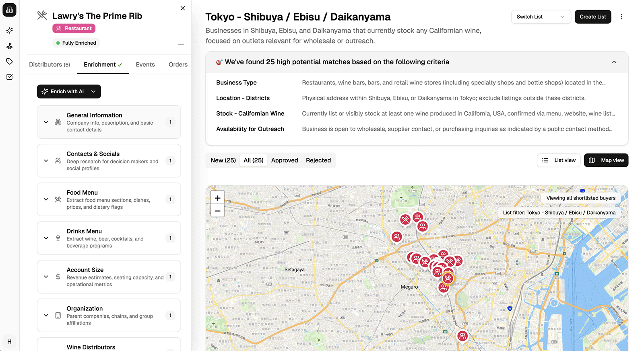Open the Distributors (5) tab
Image resolution: width=644 pixels, height=351 pixels.
50,65
